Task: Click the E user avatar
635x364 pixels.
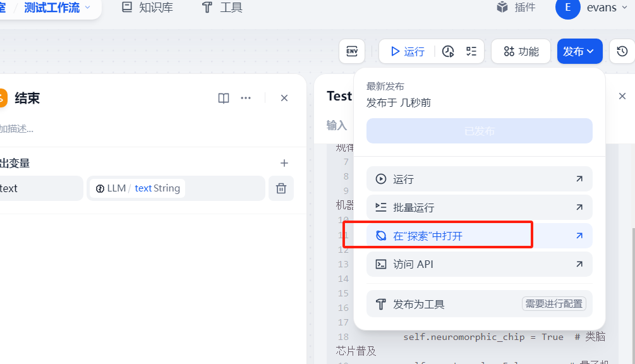Action: [568, 8]
